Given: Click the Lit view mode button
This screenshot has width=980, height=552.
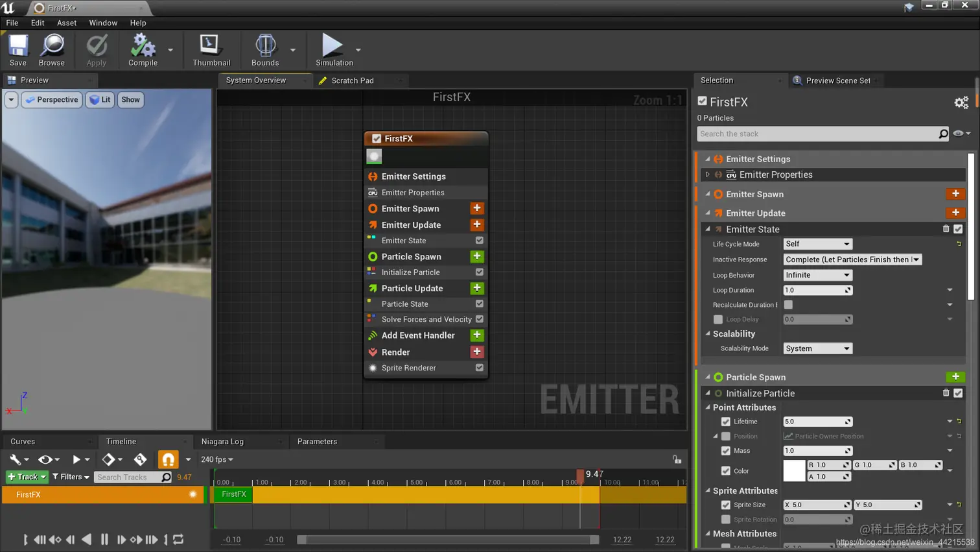Looking at the screenshot, I should point(100,100).
